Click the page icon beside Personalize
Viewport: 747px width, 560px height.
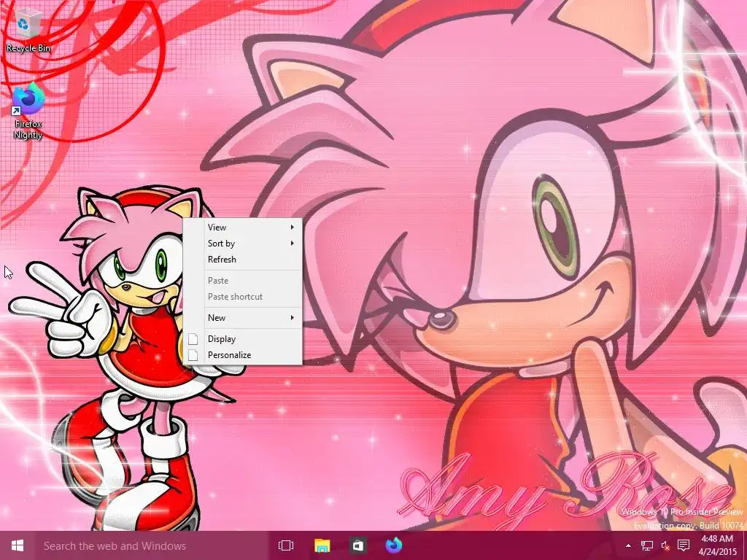coord(193,355)
